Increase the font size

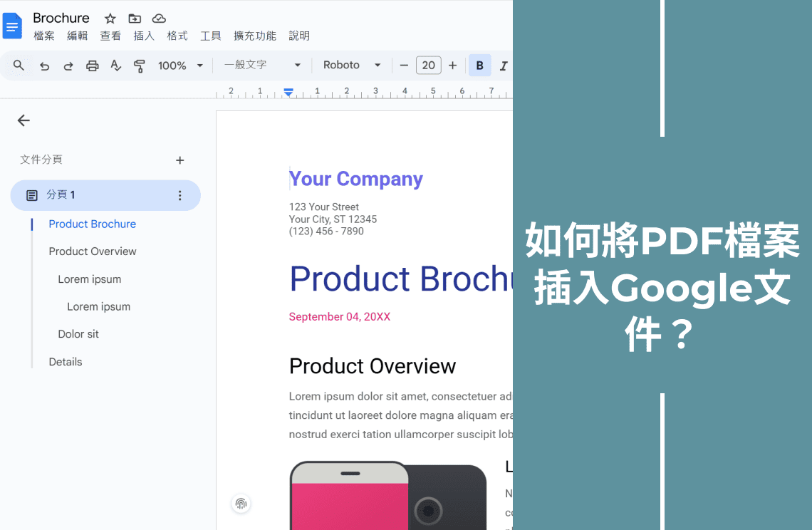pos(452,66)
